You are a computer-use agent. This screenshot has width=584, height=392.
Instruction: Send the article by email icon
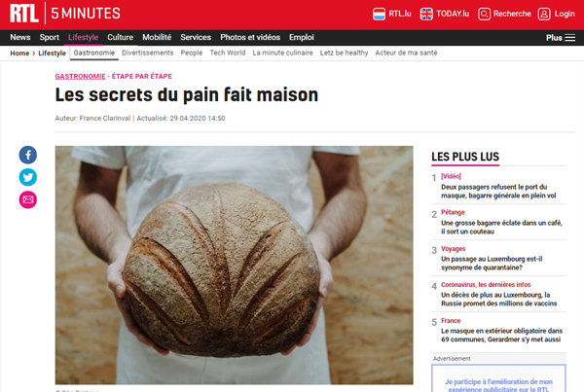coord(28,200)
